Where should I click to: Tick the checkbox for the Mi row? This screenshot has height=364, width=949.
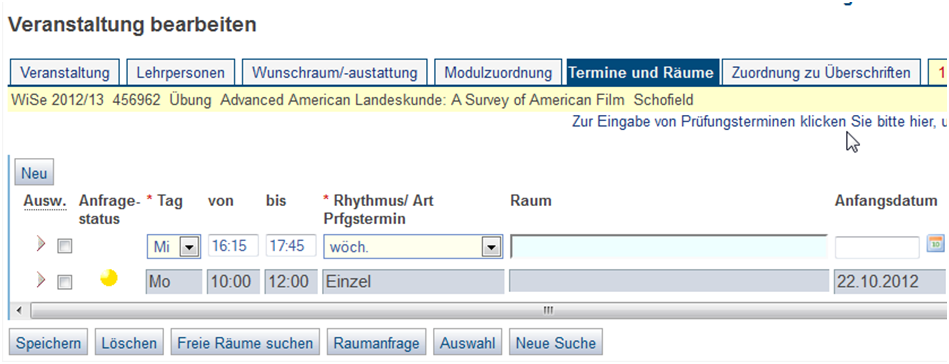(64, 246)
